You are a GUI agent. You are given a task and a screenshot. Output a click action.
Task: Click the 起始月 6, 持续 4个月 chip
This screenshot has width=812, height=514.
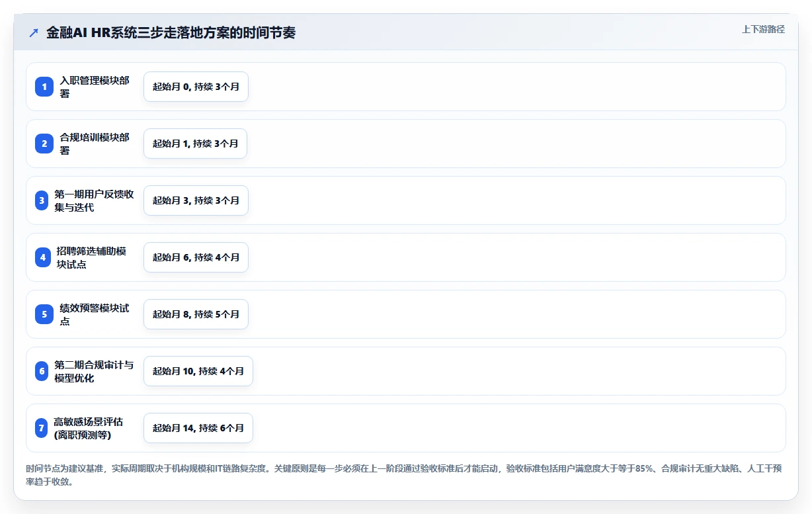pyautogui.click(x=196, y=257)
